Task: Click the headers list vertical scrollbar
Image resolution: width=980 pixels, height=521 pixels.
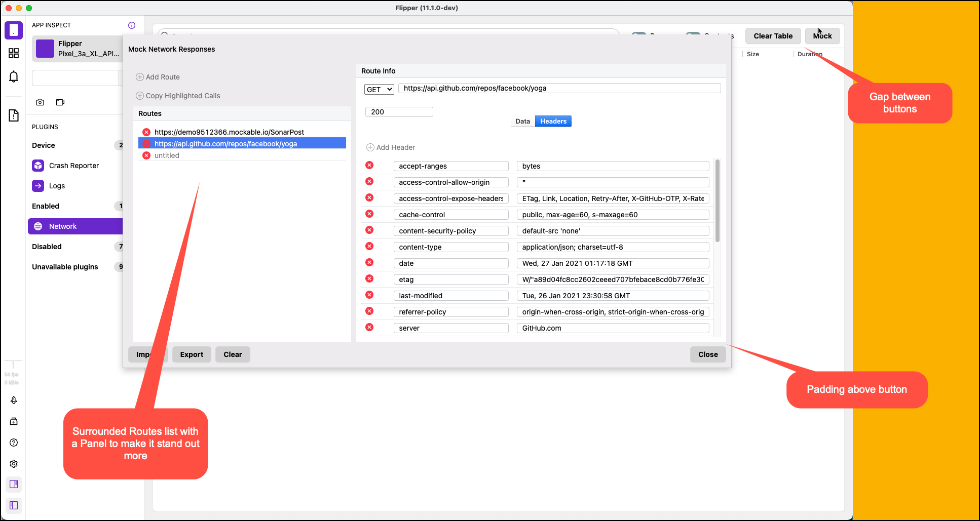Action: coord(718,201)
